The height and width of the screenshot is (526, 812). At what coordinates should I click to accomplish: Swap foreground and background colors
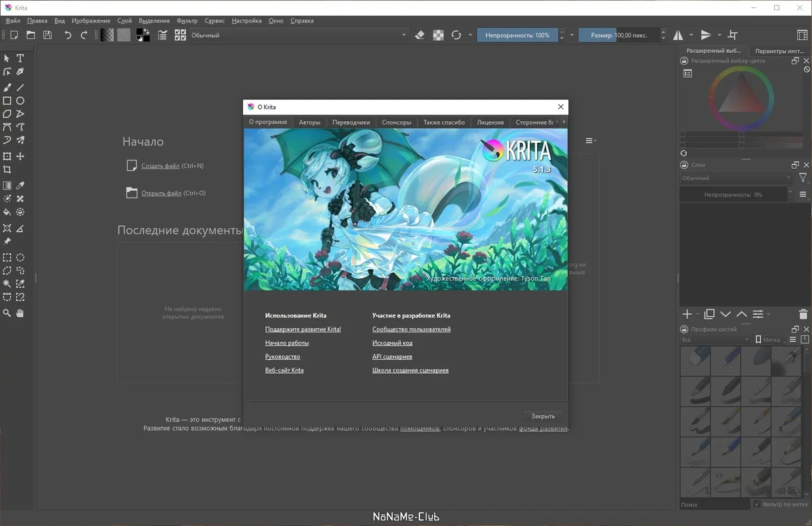(x=148, y=31)
